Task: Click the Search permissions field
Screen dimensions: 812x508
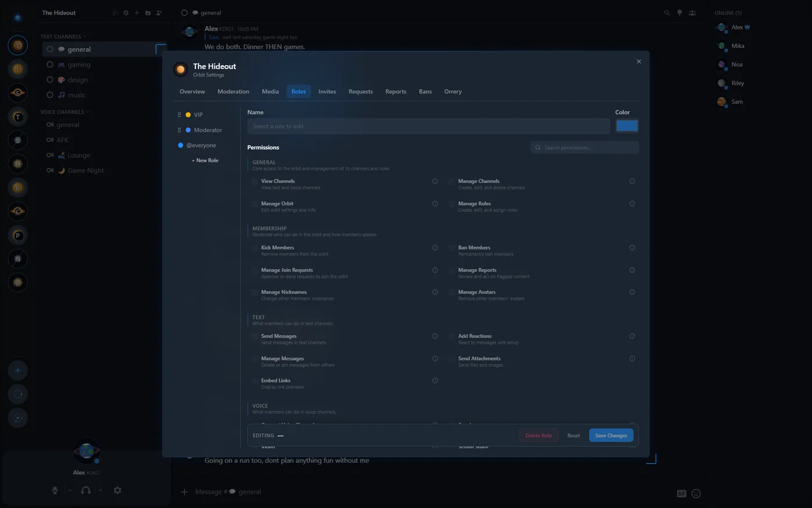Action: pyautogui.click(x=585, y=147)
